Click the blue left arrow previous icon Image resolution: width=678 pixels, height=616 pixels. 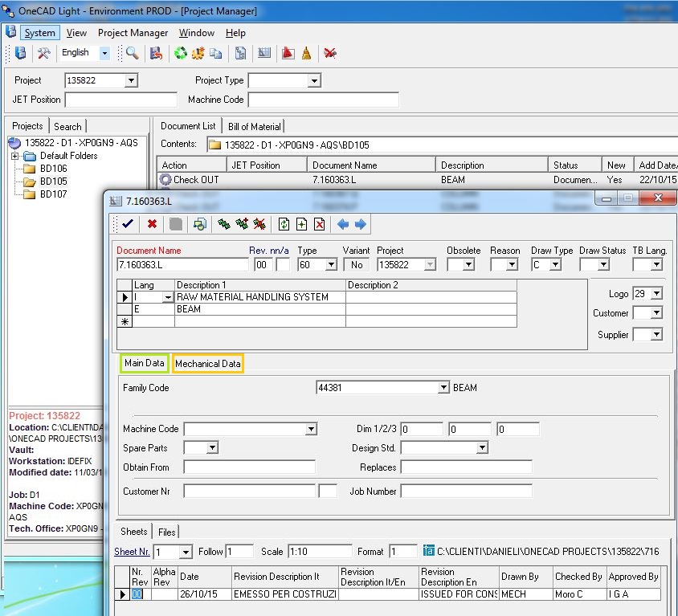343,224
